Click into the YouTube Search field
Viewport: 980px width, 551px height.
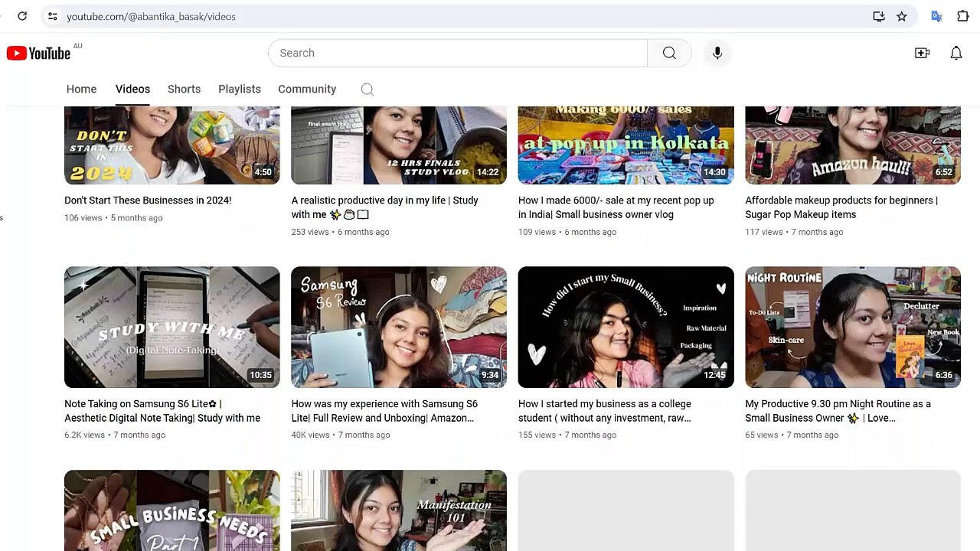pyautogui.click(x=458, y=53)
